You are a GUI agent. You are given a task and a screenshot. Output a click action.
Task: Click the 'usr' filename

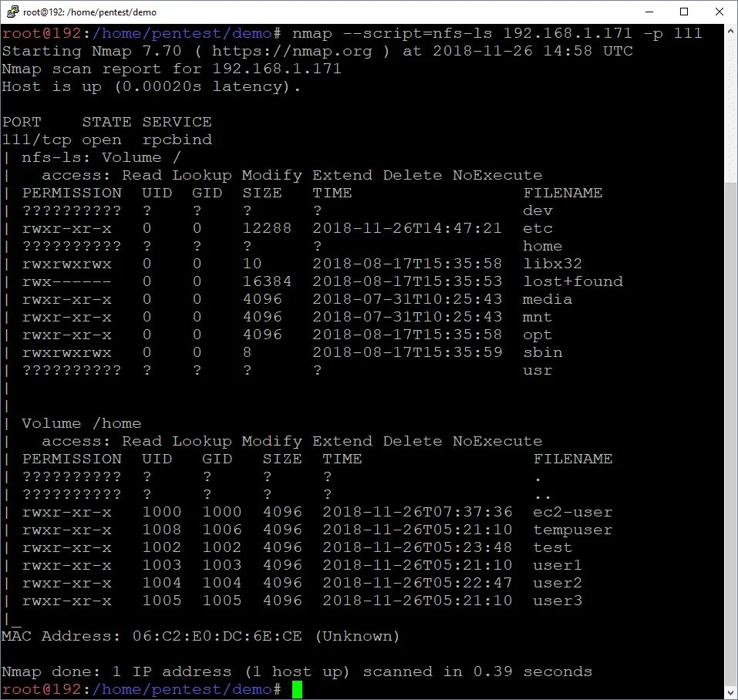(x=537, y=371)
